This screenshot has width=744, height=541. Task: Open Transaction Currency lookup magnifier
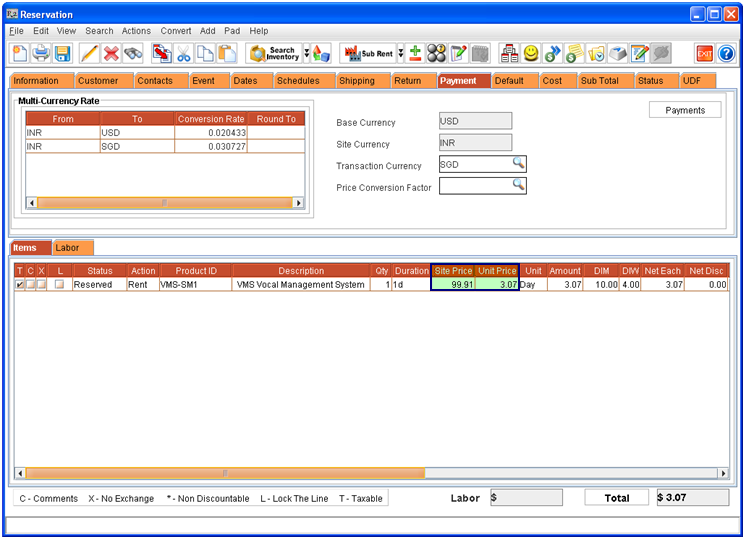click(x=519, y=163)
